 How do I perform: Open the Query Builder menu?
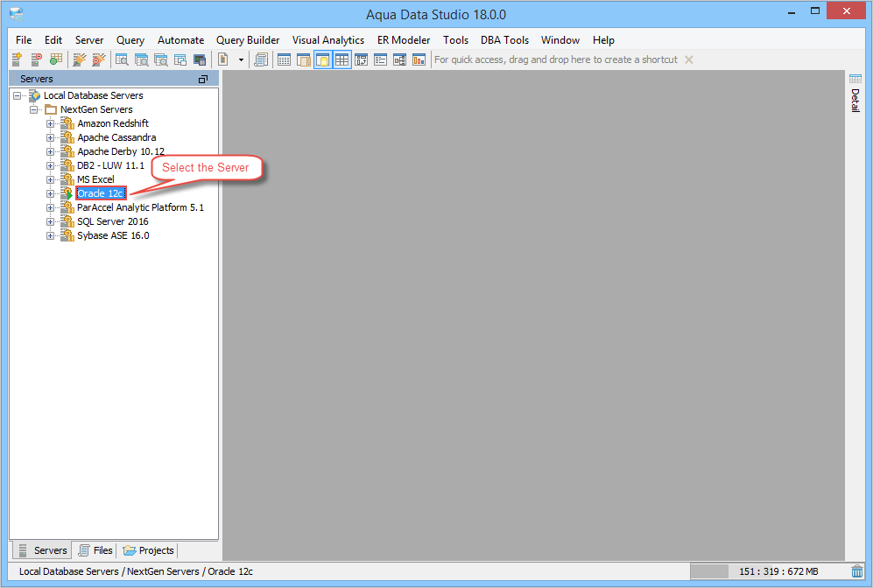248,40
